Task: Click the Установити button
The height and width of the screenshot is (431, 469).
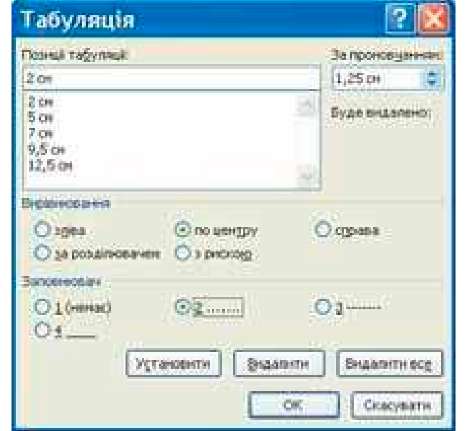Action: coord(174,363)
